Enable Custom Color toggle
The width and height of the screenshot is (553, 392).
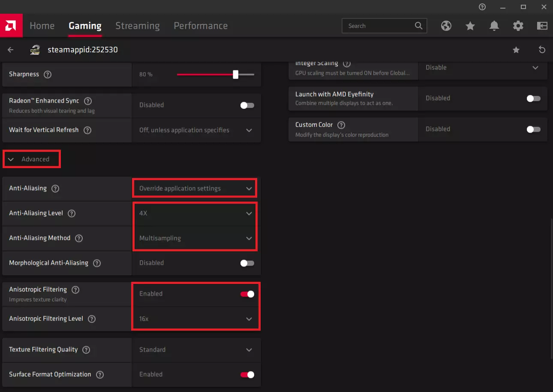point(534,129)
